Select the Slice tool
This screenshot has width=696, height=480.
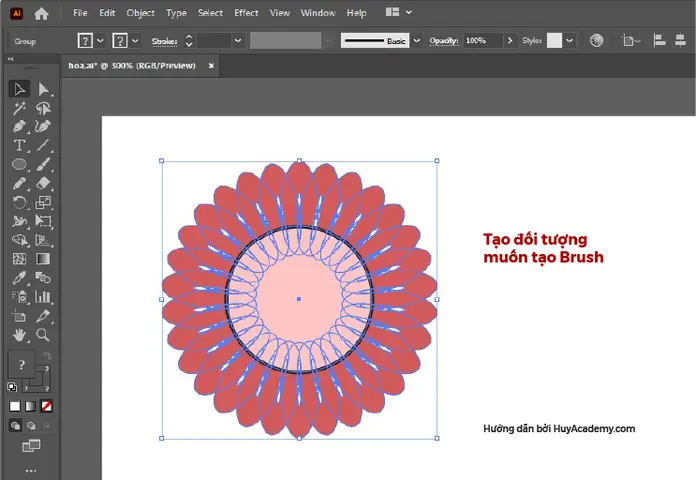[x=43, y=316]
